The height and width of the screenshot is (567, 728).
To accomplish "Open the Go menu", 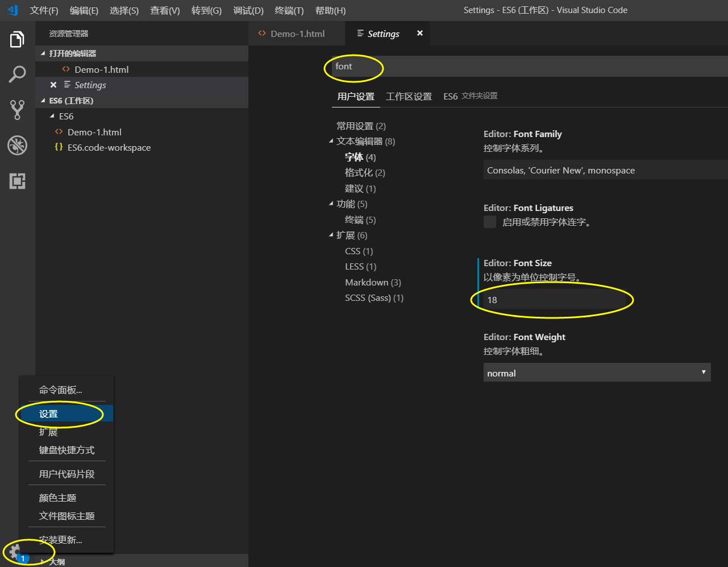I will tap(206, 10).
